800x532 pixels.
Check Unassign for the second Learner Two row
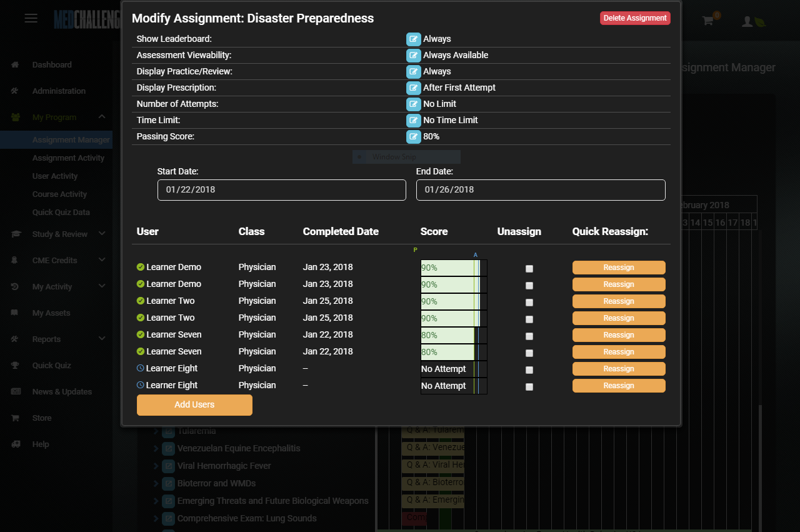click(x=529, y=319)
